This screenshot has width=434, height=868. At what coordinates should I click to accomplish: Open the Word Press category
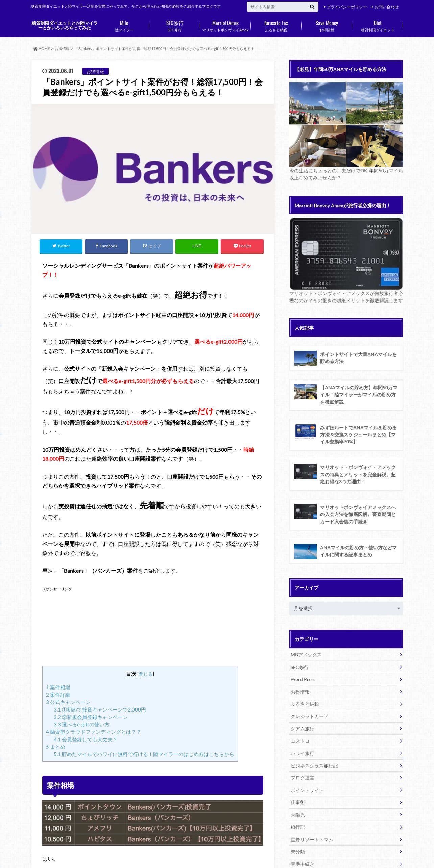point(346,679)
